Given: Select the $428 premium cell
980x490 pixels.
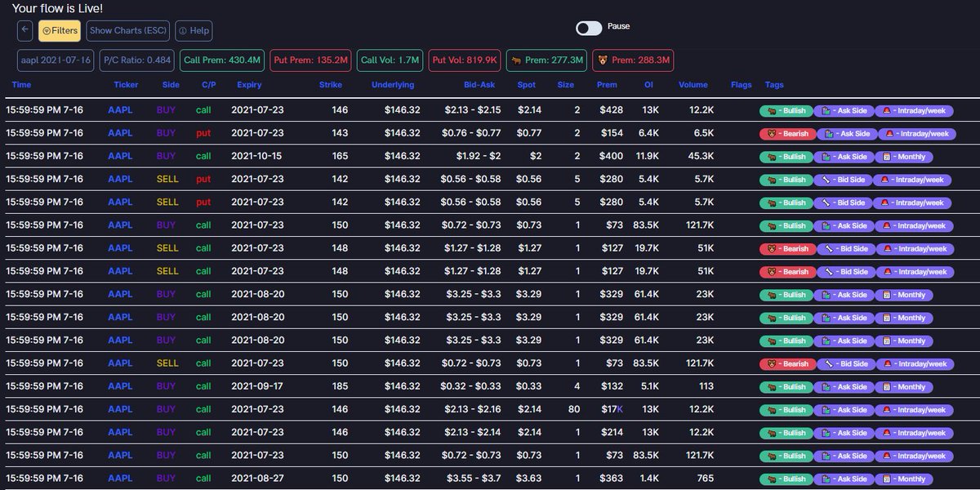Looking at the screenshot, I should coord(611,110).
